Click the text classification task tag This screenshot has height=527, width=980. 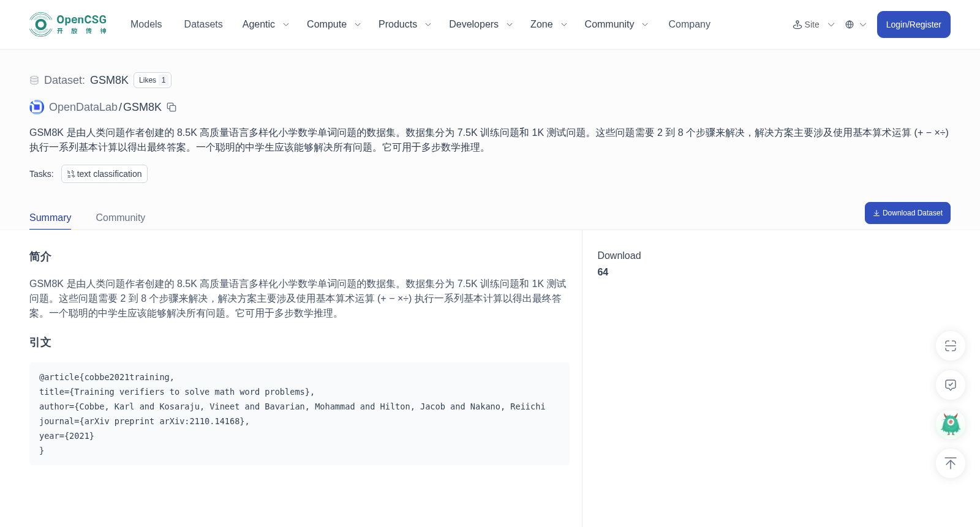coord(104,174)
